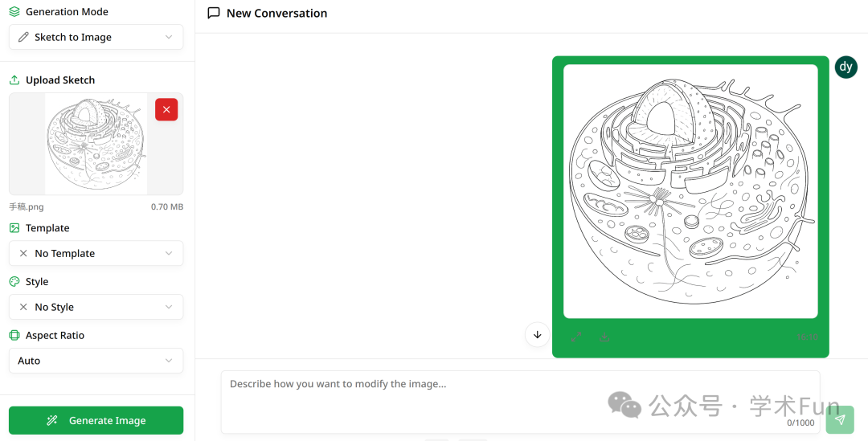Click the uploaded sketch thumbnail preview
The height and width of the screenshot is (441, 868).
95,145
